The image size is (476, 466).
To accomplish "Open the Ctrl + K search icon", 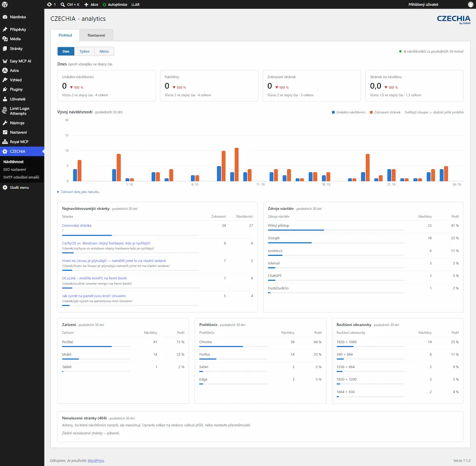I will click(63, 5).
